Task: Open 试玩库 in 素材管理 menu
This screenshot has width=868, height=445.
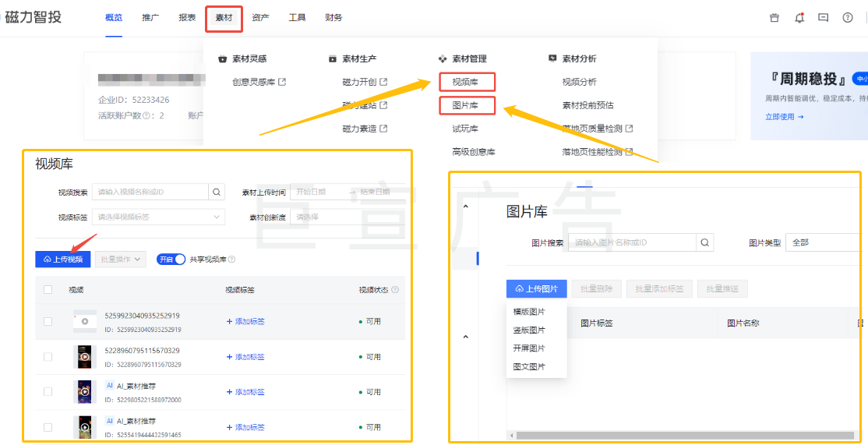Action: [x=465, y=129]
